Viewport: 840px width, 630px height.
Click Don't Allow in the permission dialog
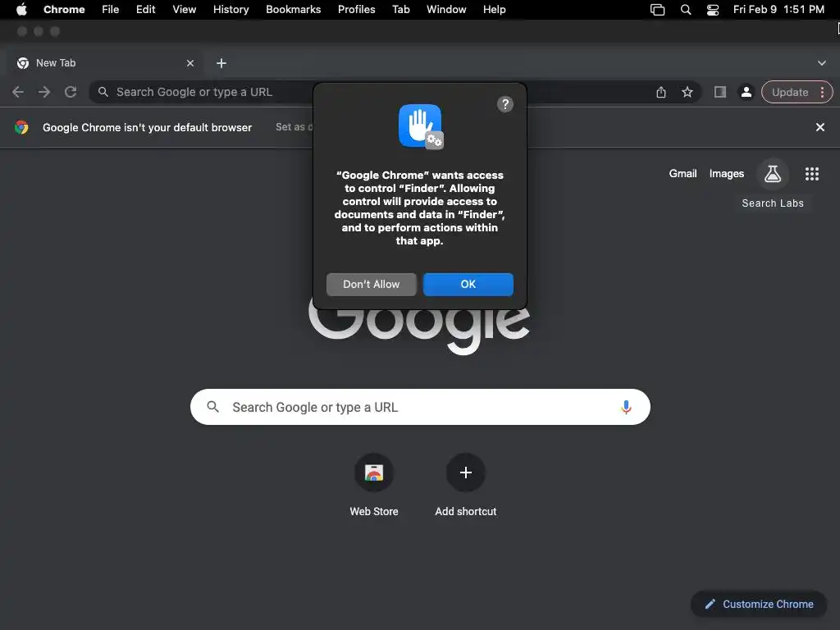(372, 284)
